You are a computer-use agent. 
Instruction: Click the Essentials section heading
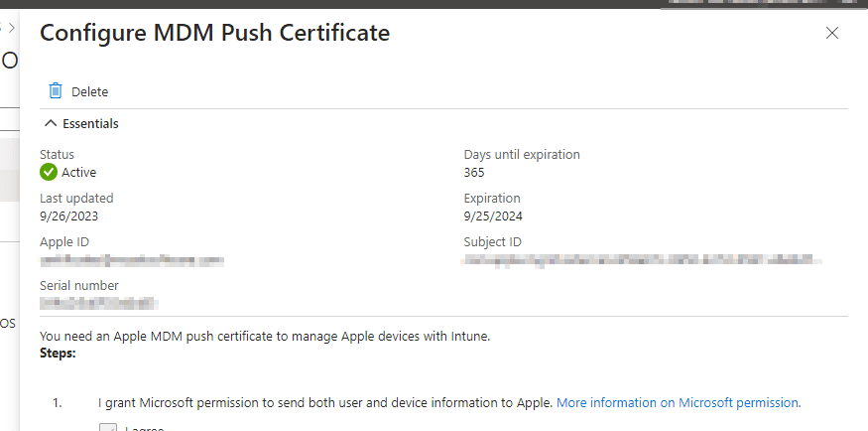(90, 124)
